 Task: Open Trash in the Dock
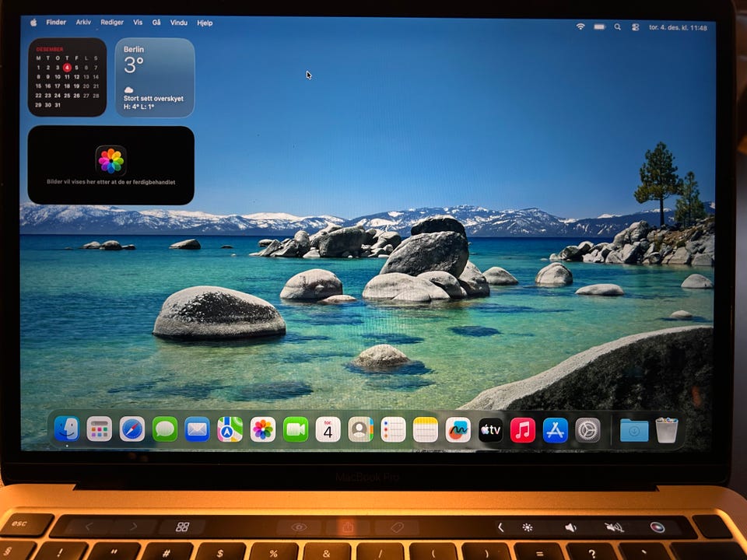tap(667, 430)
